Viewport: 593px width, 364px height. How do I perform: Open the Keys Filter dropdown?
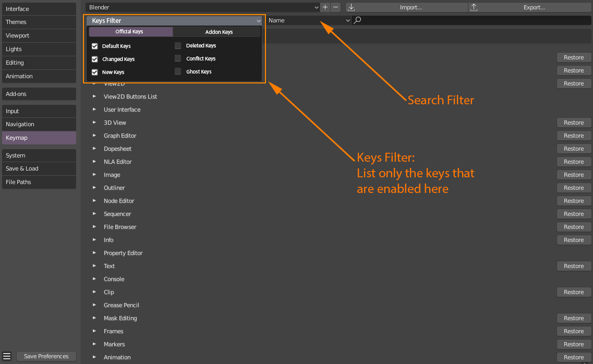click(x=174, y=21)
